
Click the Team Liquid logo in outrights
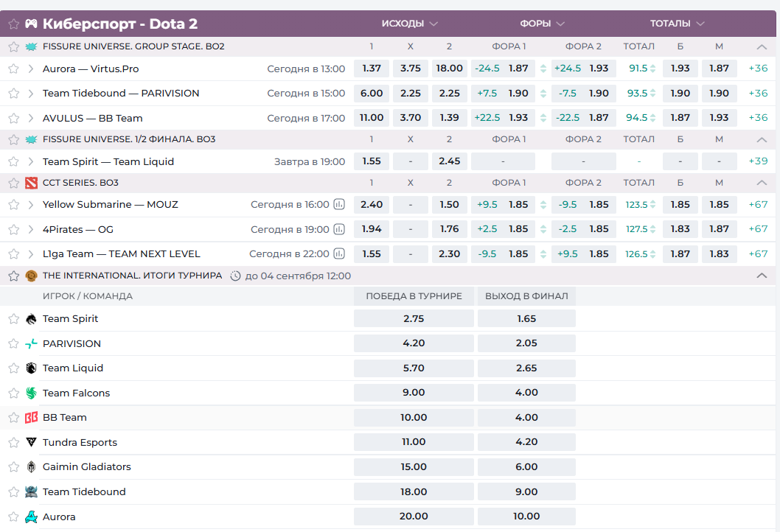[32, 368]
